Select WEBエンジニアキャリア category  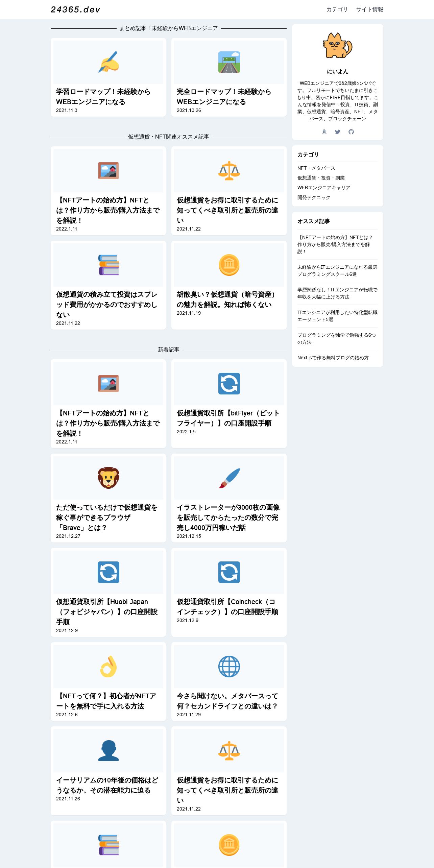[x=324, y=188]
